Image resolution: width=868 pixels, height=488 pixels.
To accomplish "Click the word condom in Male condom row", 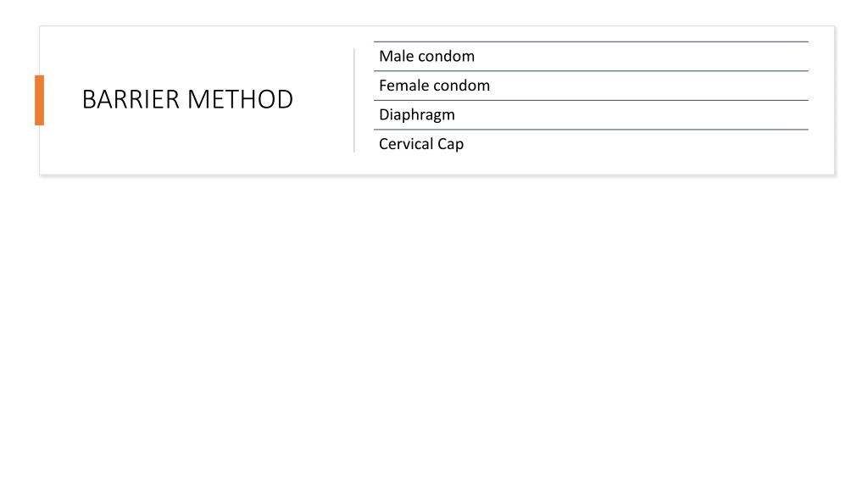I will 446,57.
